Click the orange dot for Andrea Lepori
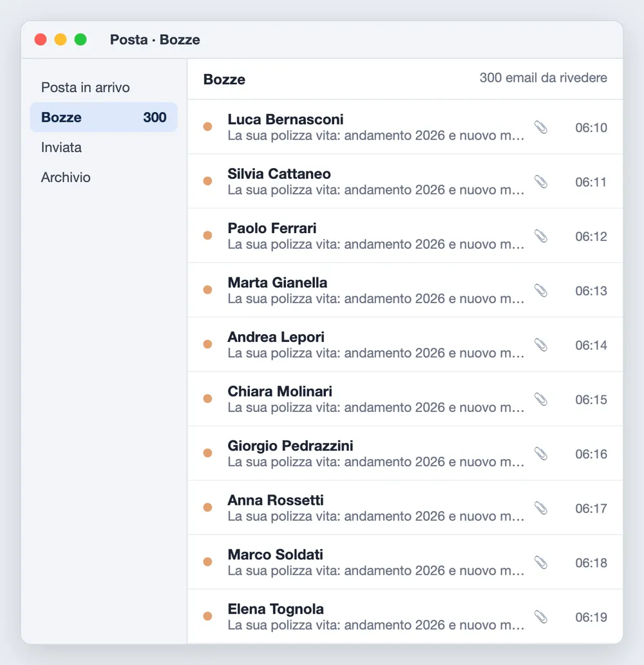Viewport: 644px width, 665px height. (207, 344)
